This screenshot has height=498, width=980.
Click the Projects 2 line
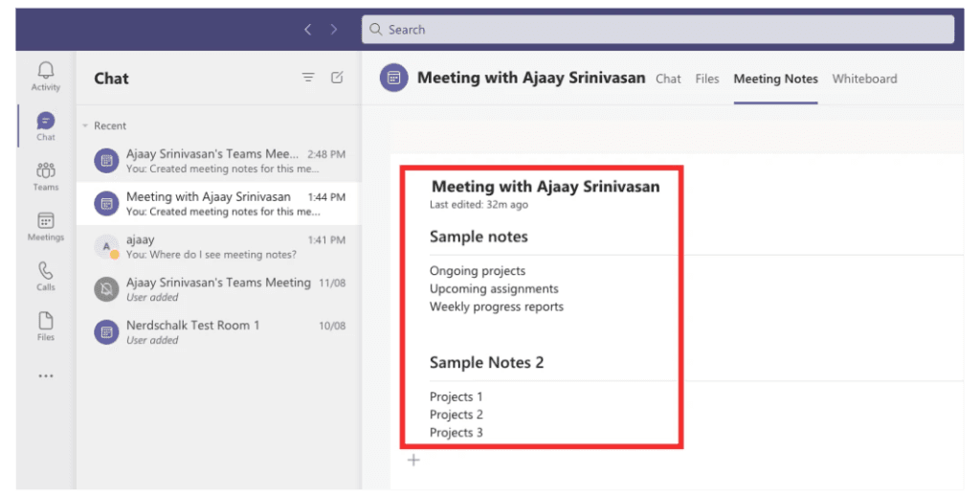point(456,415)
